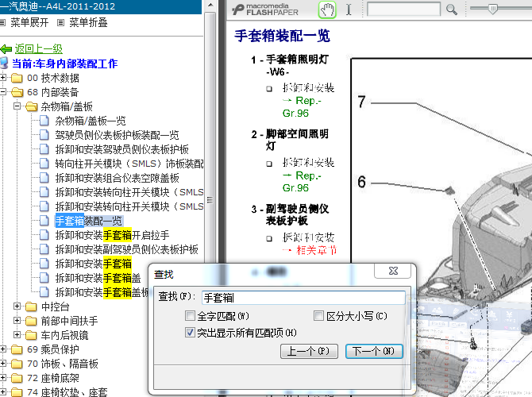Uncheck 突出显示所有匹配项 option
This screenshot has height=397, width=532.
pyautogui.click(x=190, y=332)
